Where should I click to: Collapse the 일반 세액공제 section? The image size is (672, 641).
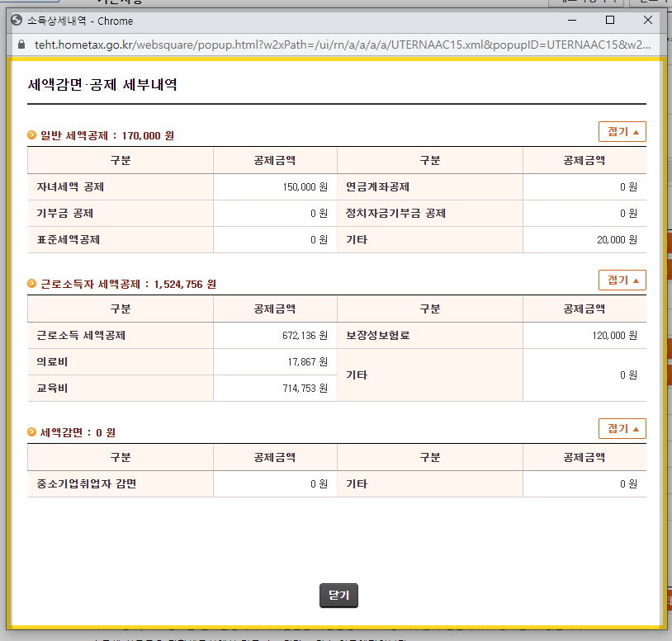(621, 131)
